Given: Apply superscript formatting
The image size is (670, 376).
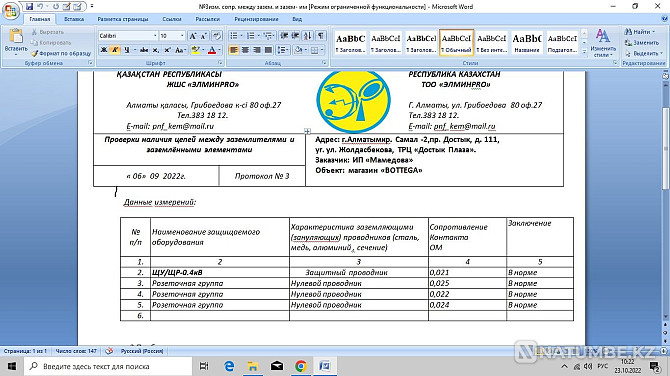Looking at the screenshot, I should [x=168, y=50].
